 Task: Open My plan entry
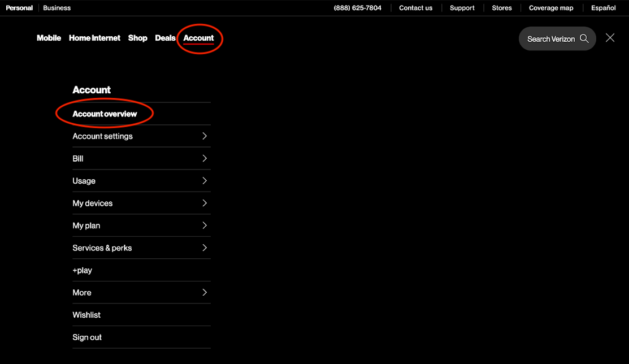point(142,226)
